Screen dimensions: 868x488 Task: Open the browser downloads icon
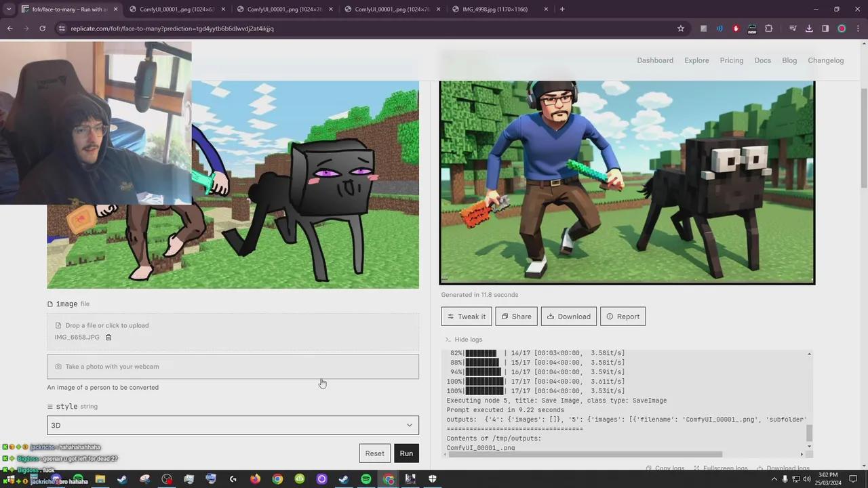point(809,28)
